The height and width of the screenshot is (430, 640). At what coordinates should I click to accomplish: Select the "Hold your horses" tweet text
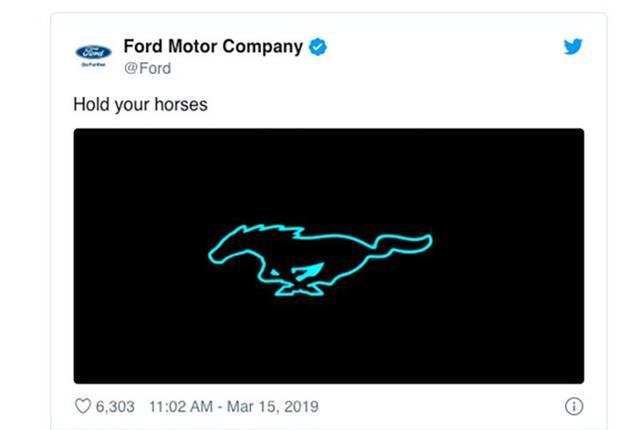click(x=140, y=103)
